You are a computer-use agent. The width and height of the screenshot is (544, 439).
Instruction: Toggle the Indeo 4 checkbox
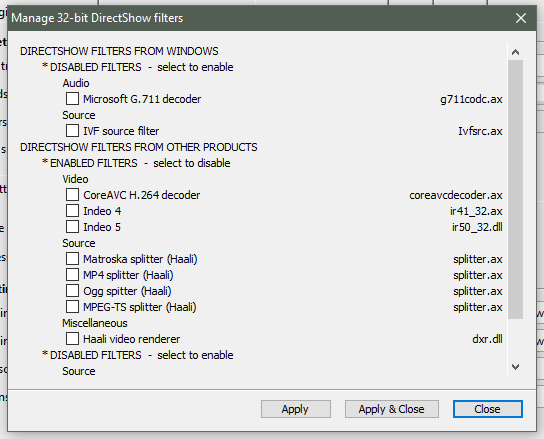(x=72, y=210)
